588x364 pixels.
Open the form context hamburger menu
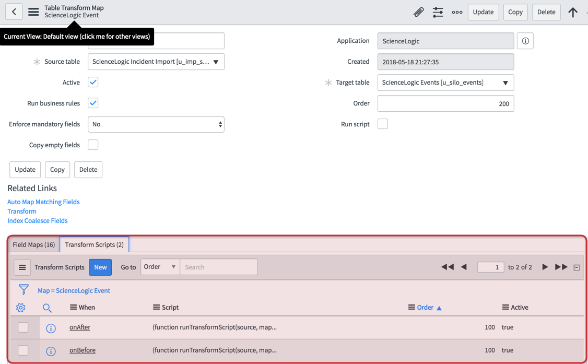pyautogui.click(x=33, y=11)
